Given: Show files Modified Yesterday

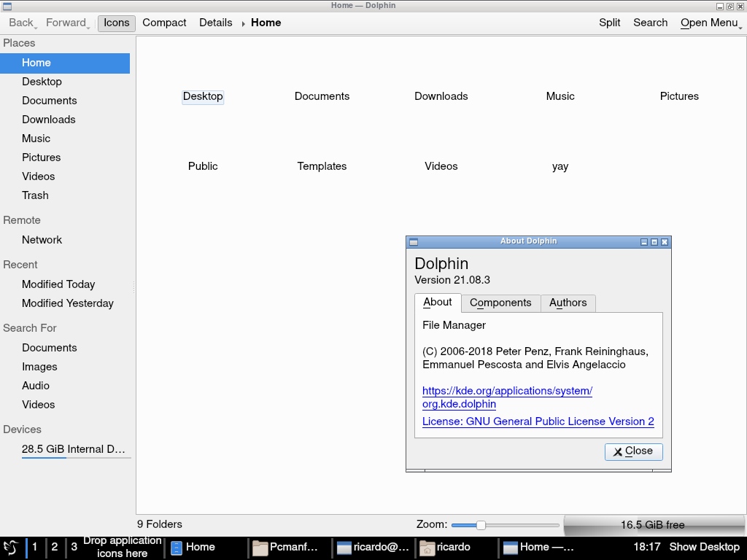Looking at the screenshot, I should coord(65,304).
